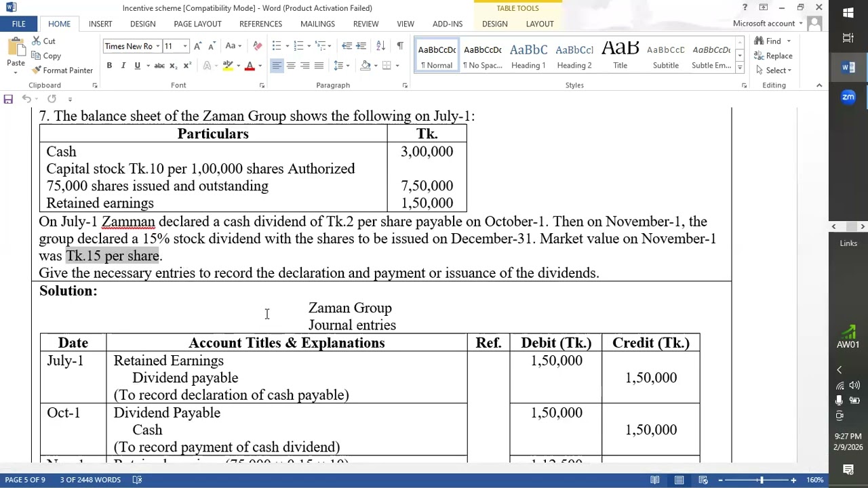Switch to the REFERENCES tab
Image resolution: width=868 pixels, height=488 pixels.
(x=260, y=24)
